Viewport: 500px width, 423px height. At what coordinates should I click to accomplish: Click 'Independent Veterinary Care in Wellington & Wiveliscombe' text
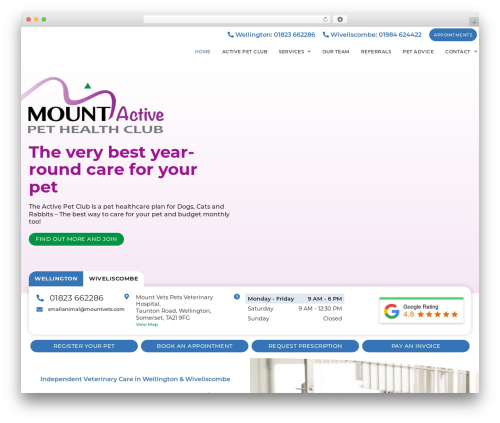coord(135,379)
